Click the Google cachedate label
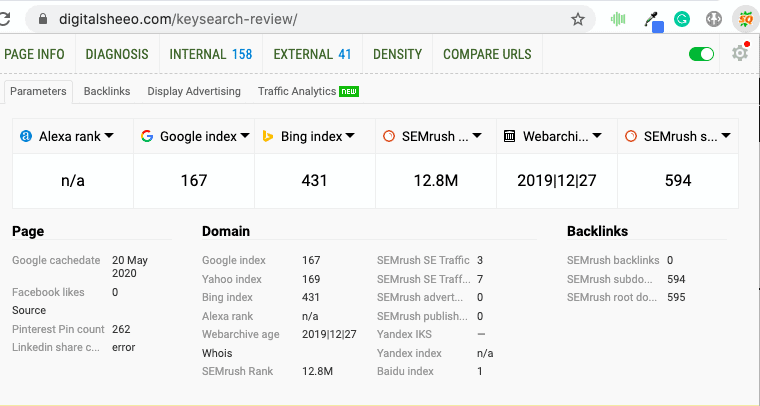Screen dimensions: 760x406 (x=56, y=260)
